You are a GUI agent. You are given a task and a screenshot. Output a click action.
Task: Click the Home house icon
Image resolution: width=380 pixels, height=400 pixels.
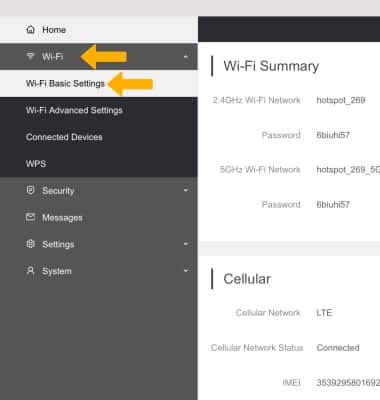click(30, 29)
